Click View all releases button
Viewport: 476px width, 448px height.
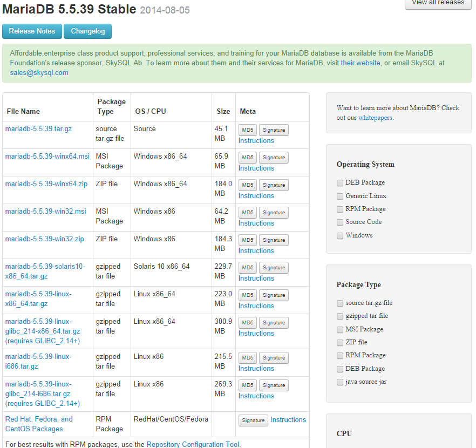tap(438, 3)
